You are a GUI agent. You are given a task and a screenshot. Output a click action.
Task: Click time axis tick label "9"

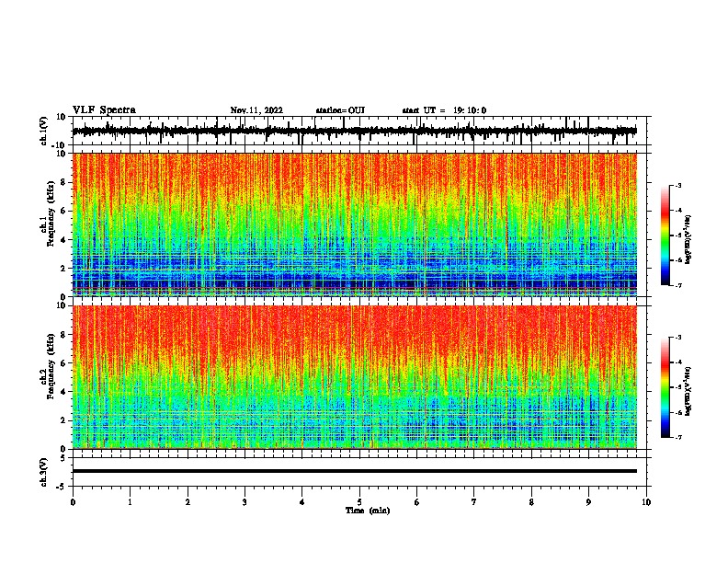click(x=588, y=502)
